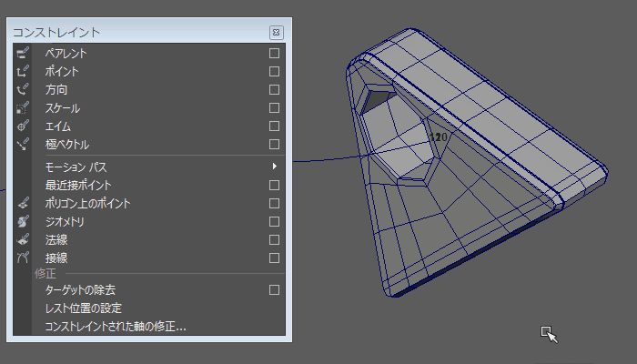
Task: Click the ポイント constraint icon
Action: point(23,72)
